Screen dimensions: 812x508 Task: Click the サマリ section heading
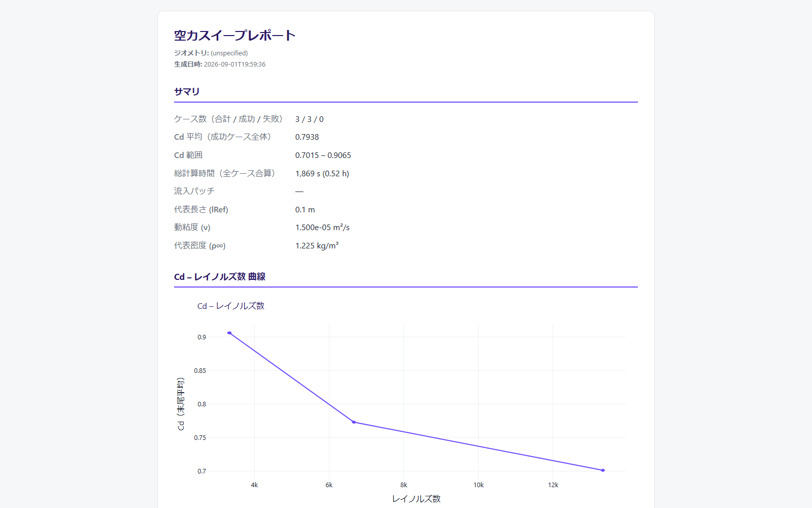click(x=187, y=91)
